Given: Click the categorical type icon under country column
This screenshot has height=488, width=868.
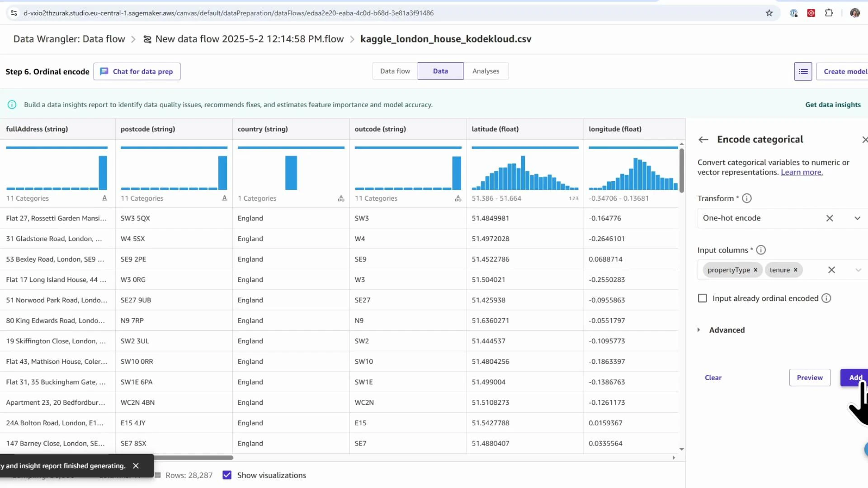Looking at the screenshot, I should (x=341, y=198).
